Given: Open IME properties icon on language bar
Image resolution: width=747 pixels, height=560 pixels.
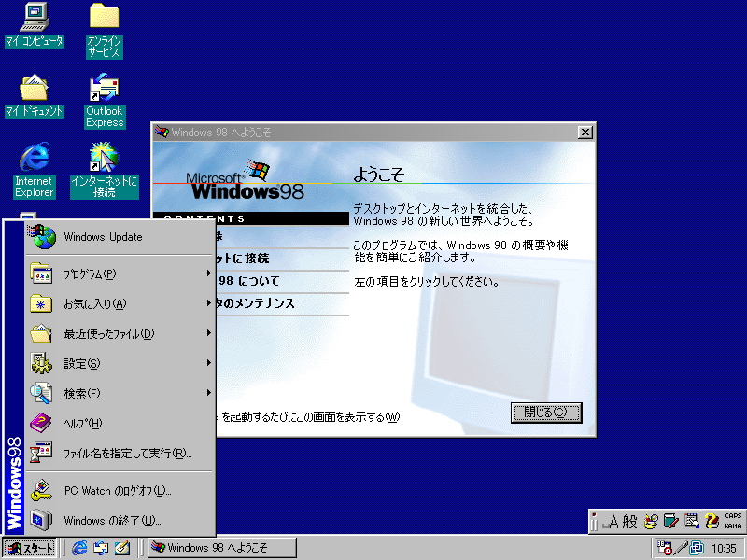Looking at the screenshot, I should 691,522.
